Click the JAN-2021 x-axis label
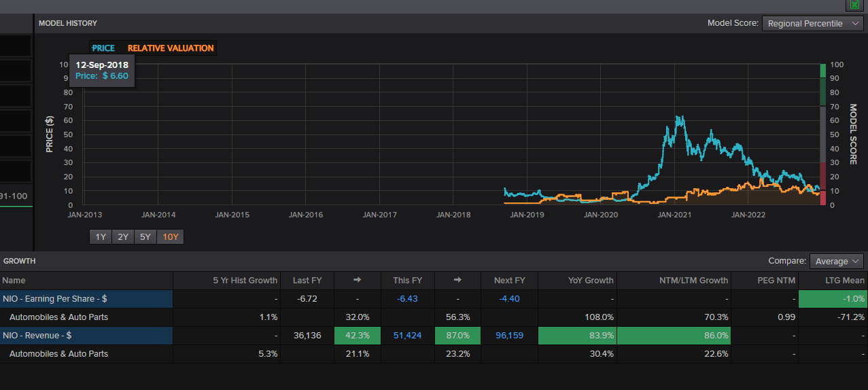Screen dimensions: 868x390 pyautogui.click(x=674, y=215)
